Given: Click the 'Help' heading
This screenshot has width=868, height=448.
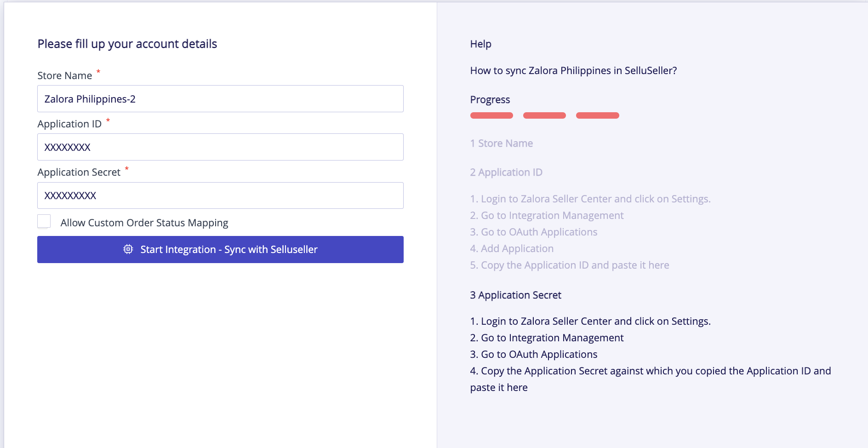Looking at the screenshot, I should coord(481,44).
